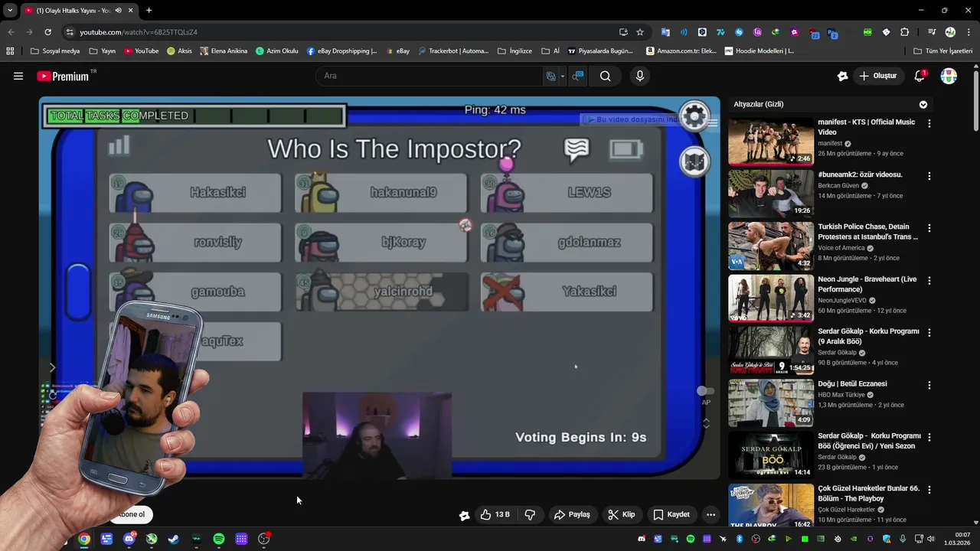This screenshot has height=551, width=980.
Task: Toggle the autoplay switch on player
Action: (705, 391)
